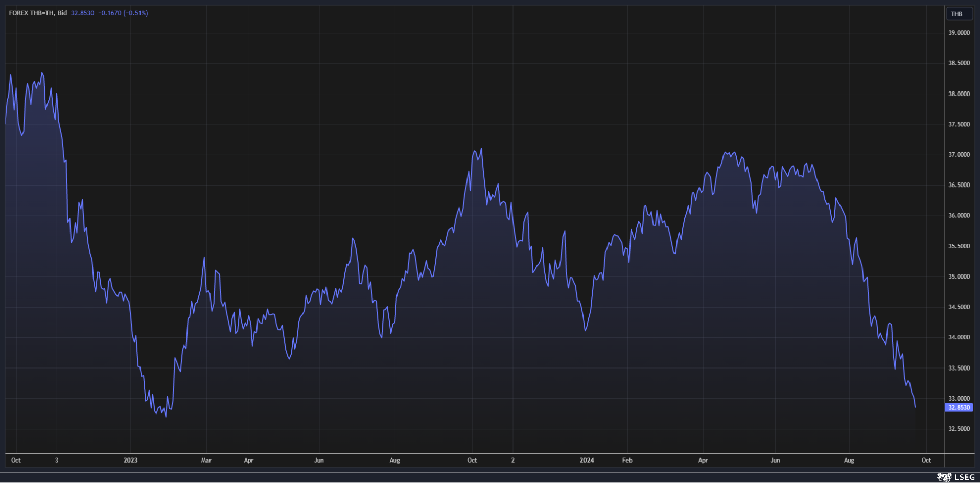Click the date label 3 on time axis
The width and height of the screenshot is (980, 483).
[57, 460]
